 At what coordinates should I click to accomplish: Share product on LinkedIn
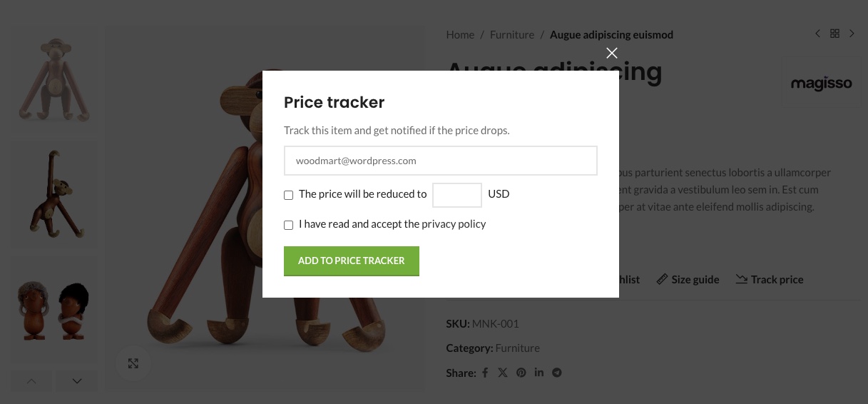click(x=539, y=373)
